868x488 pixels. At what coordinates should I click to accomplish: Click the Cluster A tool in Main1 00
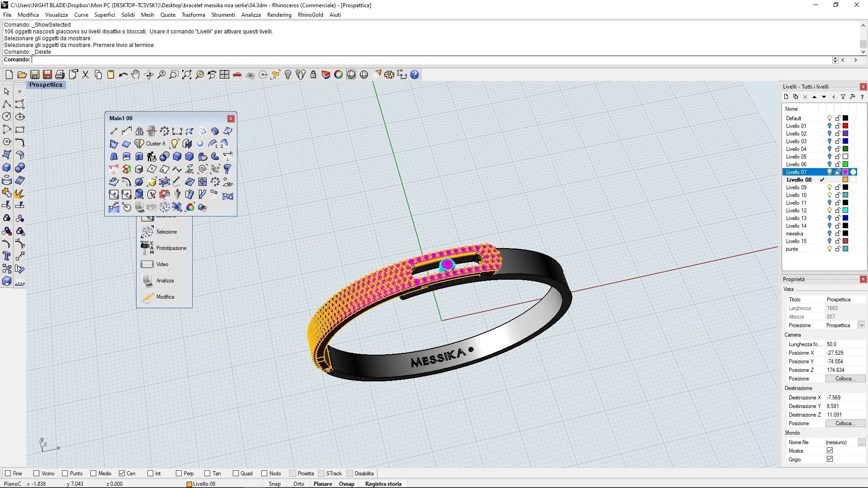[156, 144]
